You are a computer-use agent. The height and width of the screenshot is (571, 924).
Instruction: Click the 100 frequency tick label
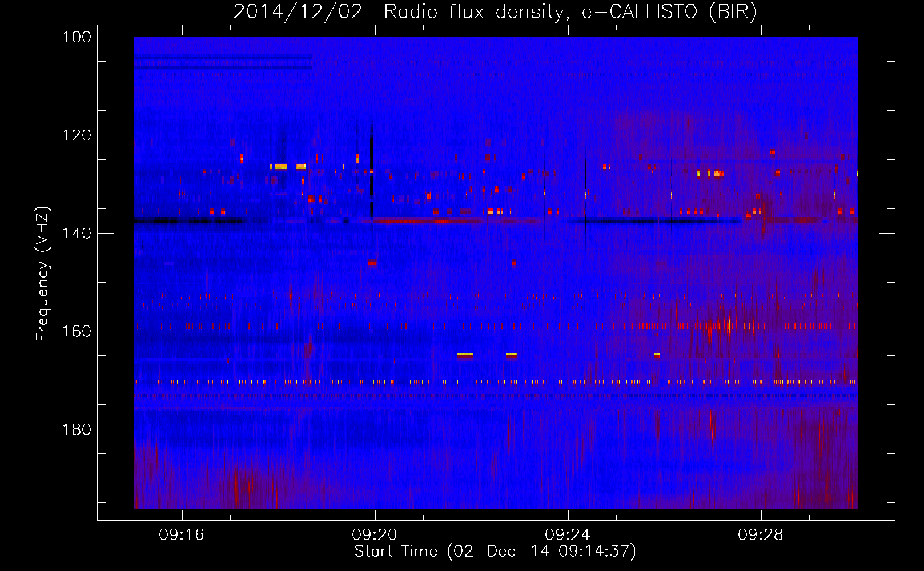click(x=78, y=37)
